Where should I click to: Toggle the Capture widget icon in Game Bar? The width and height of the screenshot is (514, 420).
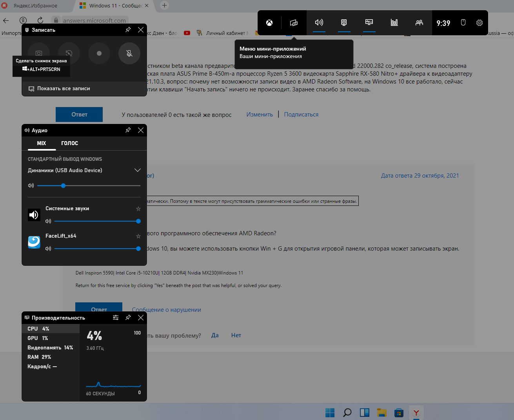click(344, 23)
